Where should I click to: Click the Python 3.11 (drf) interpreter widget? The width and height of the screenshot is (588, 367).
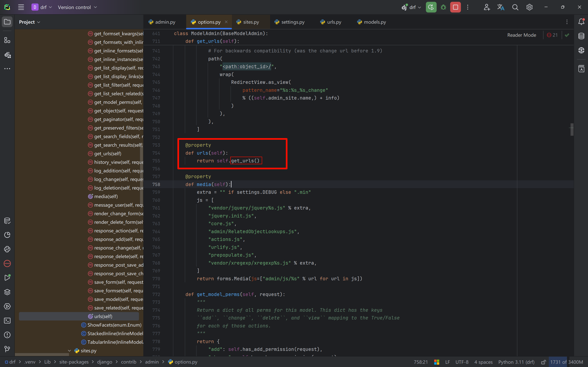516,362
